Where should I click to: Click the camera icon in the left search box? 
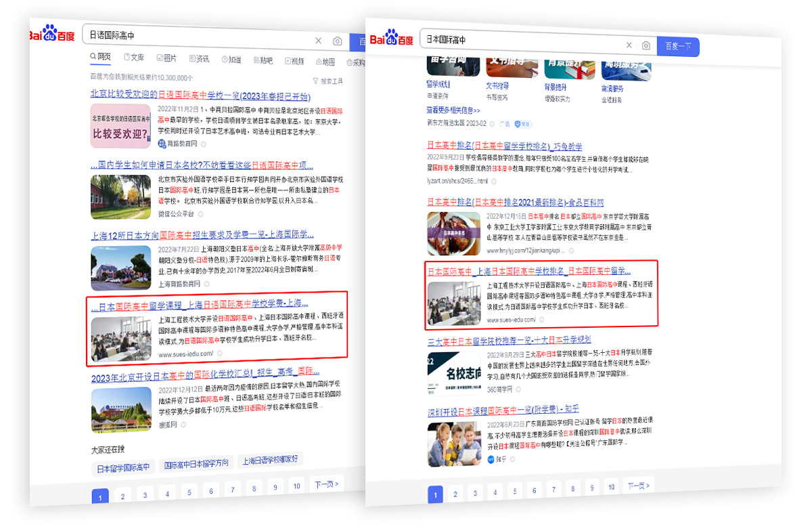[x=337, y=41]
